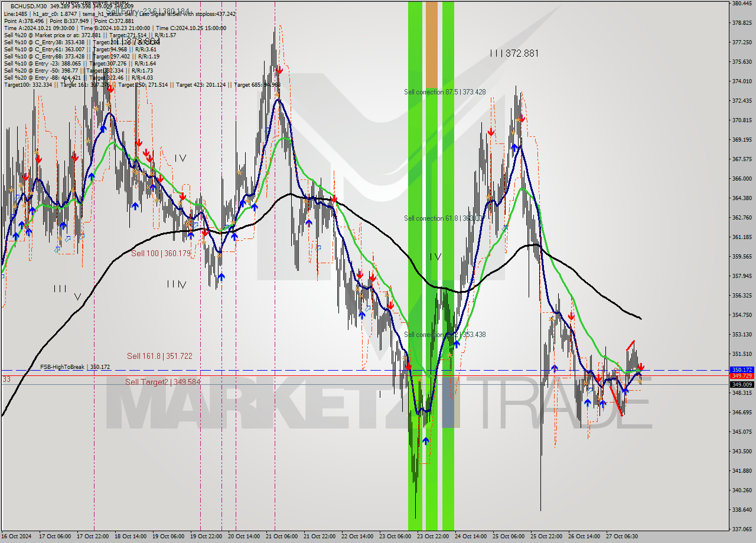Select the blue 350.172 price tag
Viewport: 756px width, 543px height.
click(x=742, y=370)
